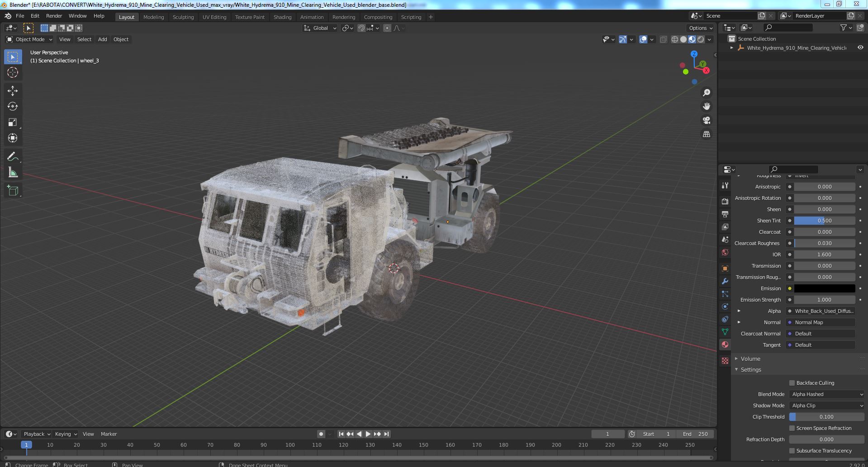Play the animation forward
The image size is (868, 467).
point(368,434)
